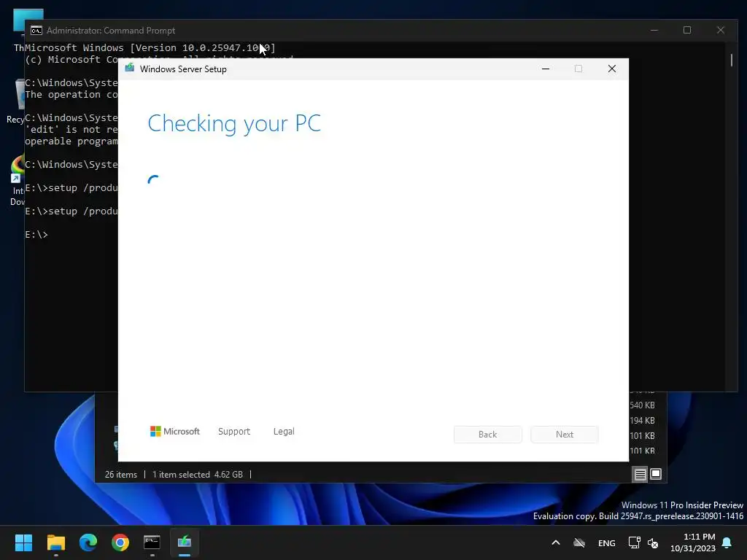Open the network status tray icon
The width and height of the screenshot is (747, 560).
[x=579, y=542]
